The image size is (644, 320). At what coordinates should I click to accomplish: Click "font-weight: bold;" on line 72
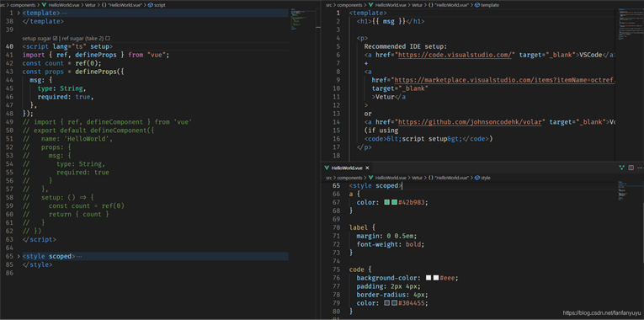[x=390, y=244]
